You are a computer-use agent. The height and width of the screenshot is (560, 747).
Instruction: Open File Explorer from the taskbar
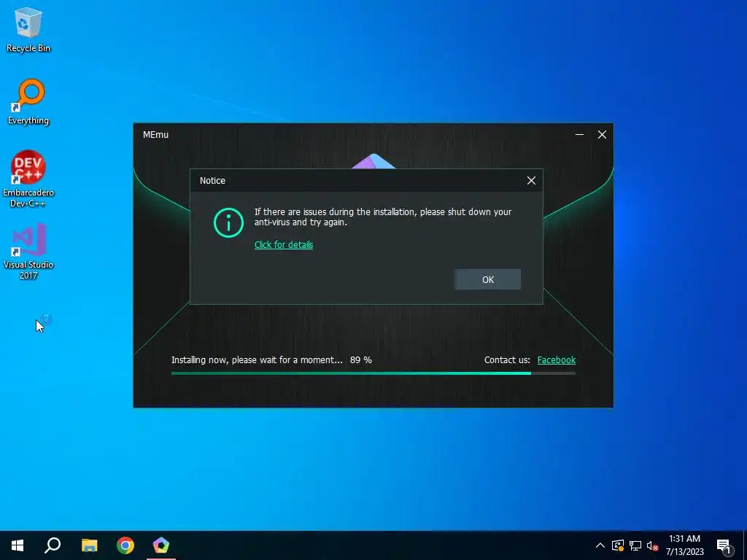(x=89, y=545)
